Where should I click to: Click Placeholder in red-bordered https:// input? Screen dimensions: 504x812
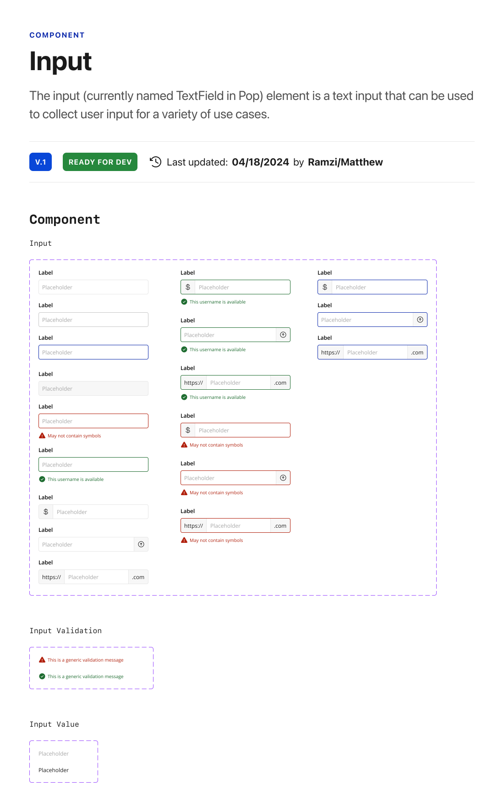click(225, 525)
